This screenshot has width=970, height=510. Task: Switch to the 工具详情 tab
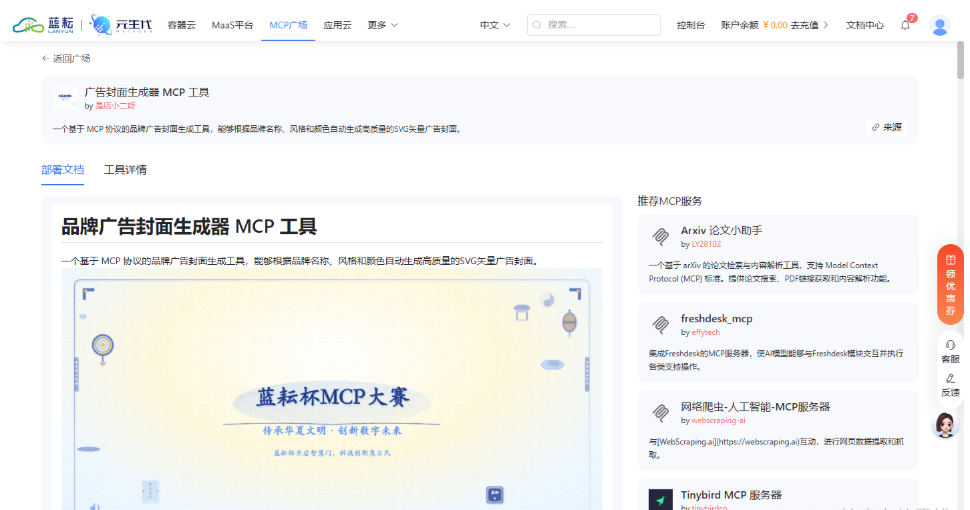pos(125,170)
